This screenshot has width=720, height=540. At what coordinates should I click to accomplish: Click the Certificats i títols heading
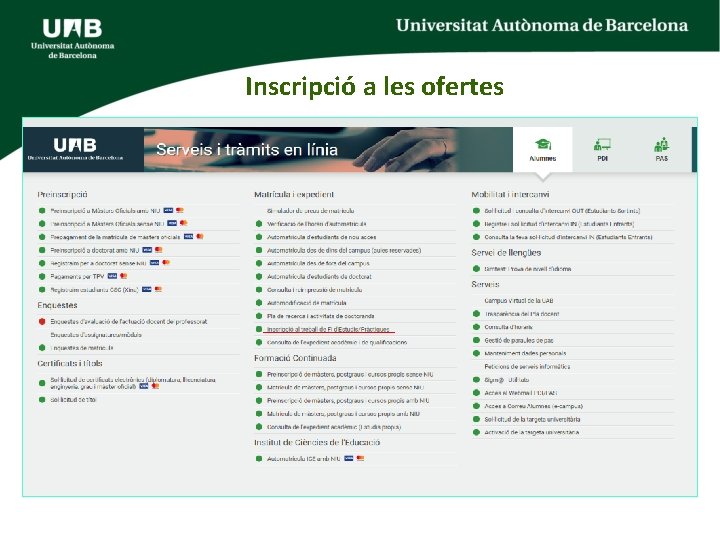[70, 363]
